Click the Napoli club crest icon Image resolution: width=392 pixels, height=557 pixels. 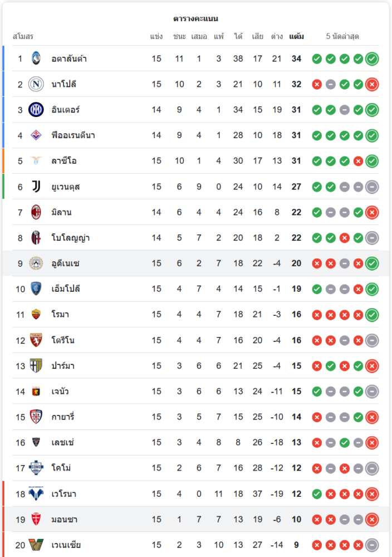pos(36,84)
